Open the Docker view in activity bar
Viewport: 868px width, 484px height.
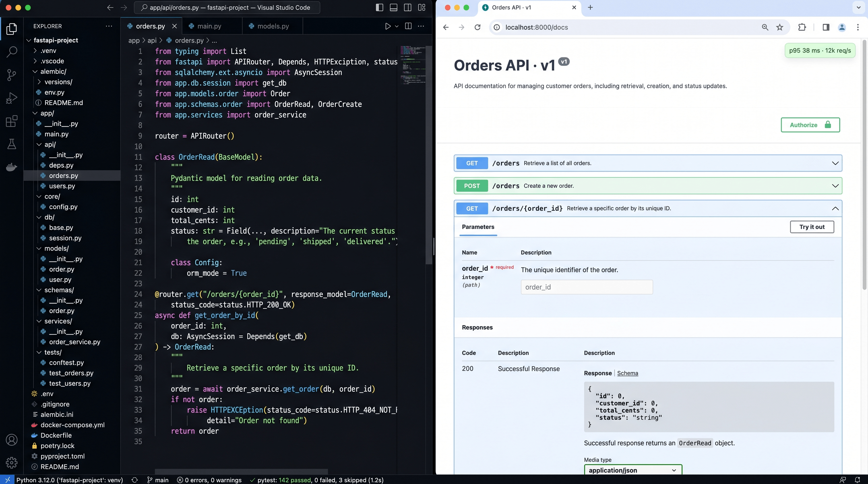coord(12,167)
